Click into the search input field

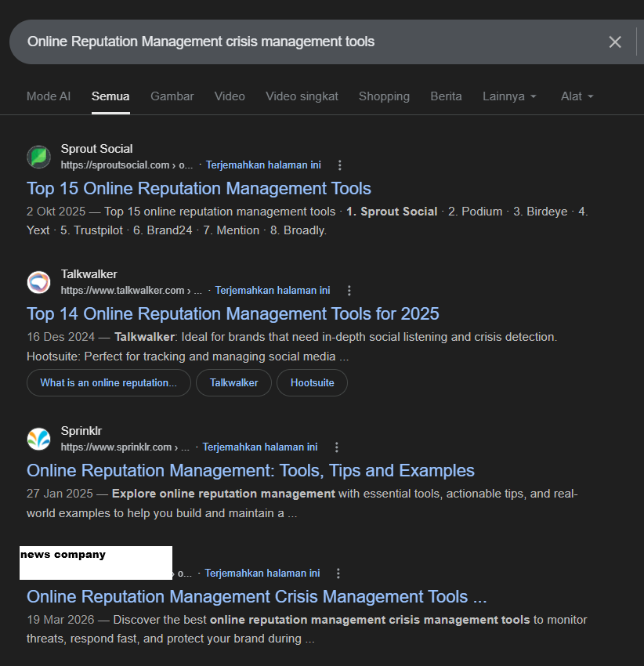click(x=298, y=42)
